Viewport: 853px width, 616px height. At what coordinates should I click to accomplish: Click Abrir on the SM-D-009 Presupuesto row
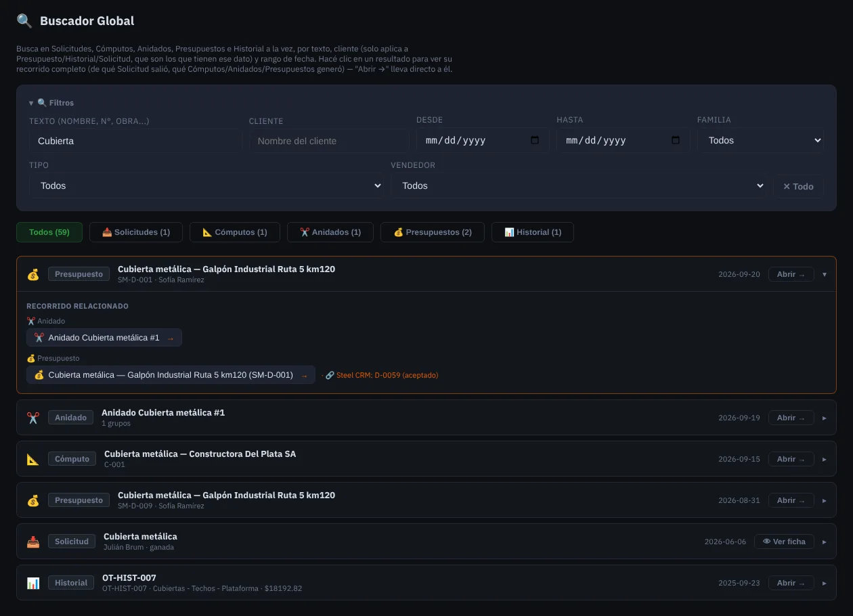[791, 500]
